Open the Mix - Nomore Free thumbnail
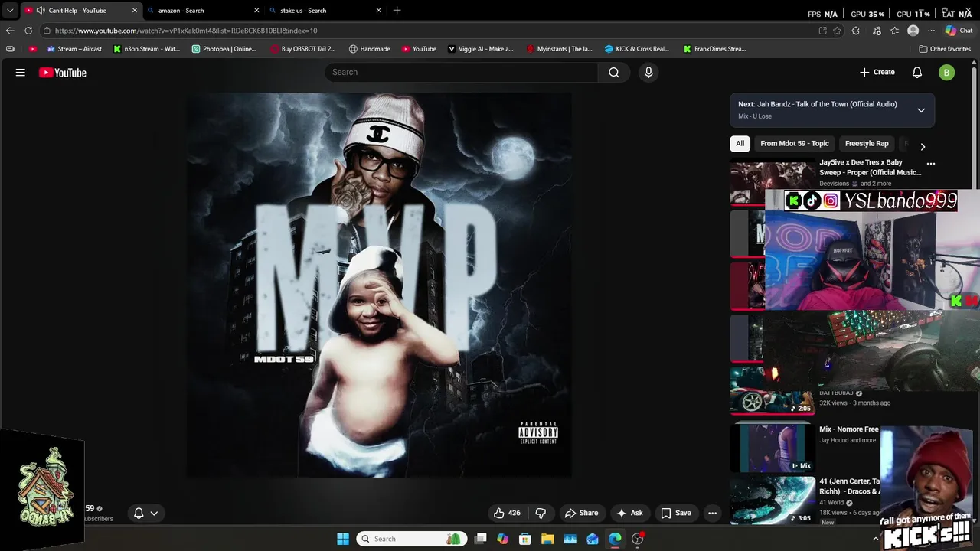Viewport: 980px width, 551px height. pos(772,448)
